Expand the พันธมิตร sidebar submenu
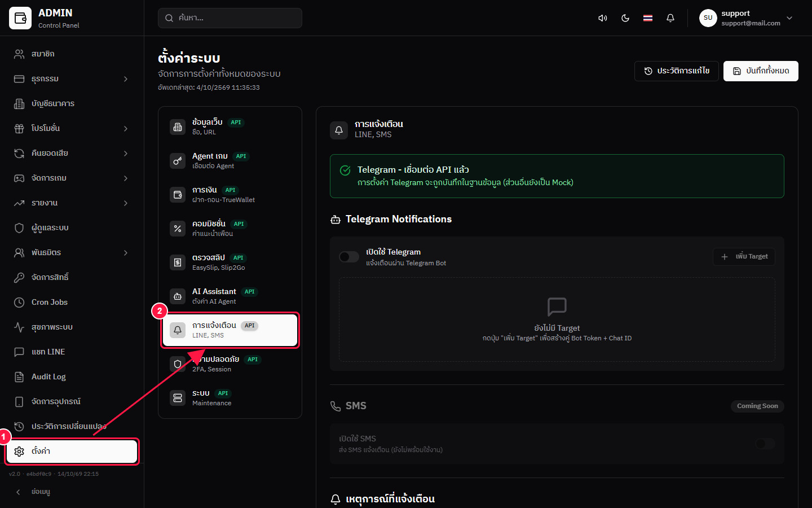Screen dimensions: 812x508 click(x=126, y=253)
